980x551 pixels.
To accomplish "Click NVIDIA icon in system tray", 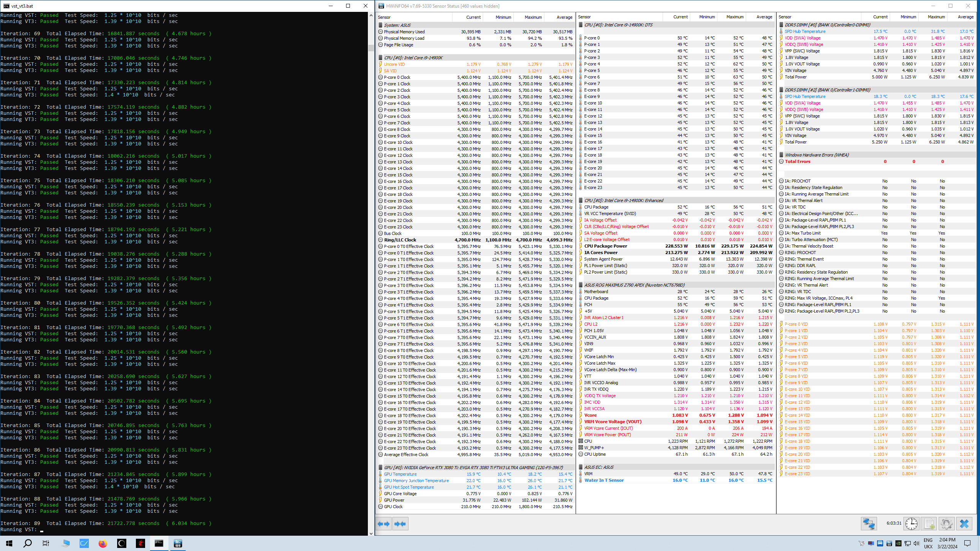I will (898, 543).
